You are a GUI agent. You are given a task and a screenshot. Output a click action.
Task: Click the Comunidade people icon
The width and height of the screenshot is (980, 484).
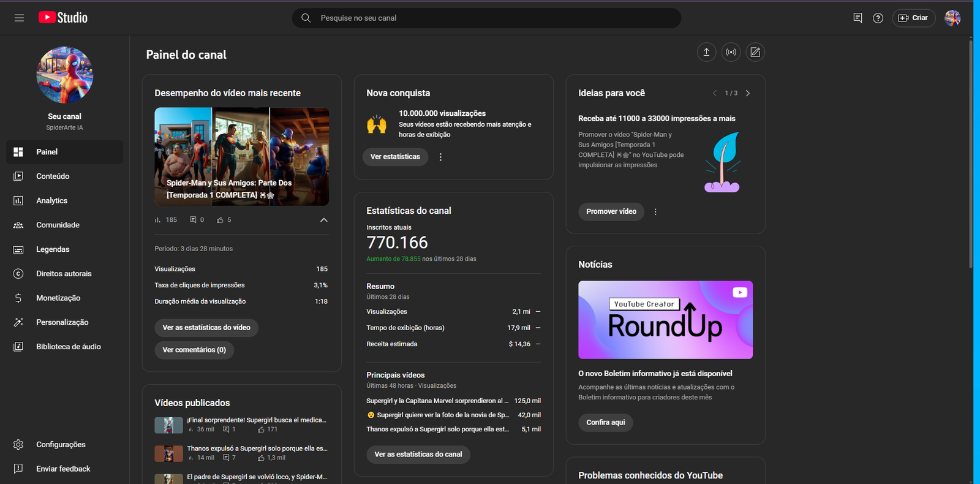[x=18, y=225]
